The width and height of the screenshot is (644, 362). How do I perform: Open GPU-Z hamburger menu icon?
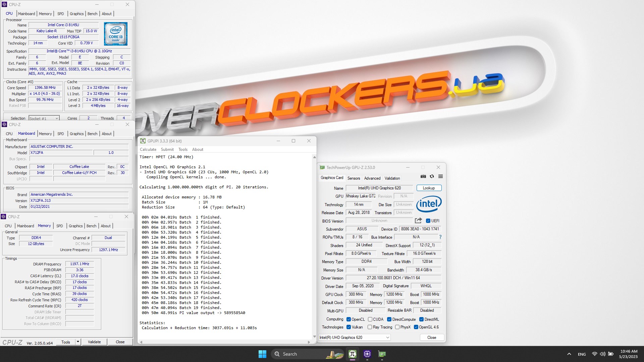[x=441, y=176]
